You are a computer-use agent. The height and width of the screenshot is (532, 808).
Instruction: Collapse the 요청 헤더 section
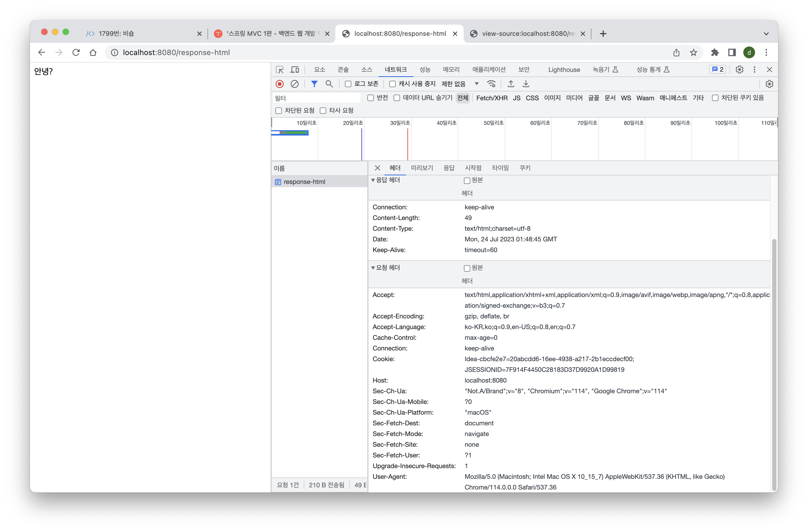(x=373, y=268)
